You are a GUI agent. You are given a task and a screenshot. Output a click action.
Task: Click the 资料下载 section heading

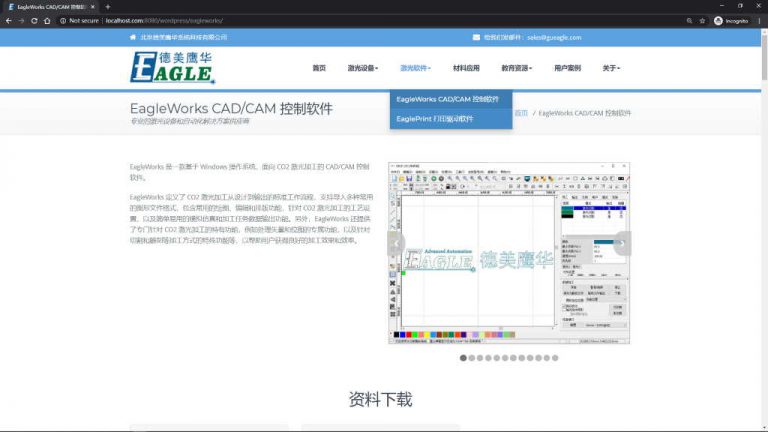[381, 400]
